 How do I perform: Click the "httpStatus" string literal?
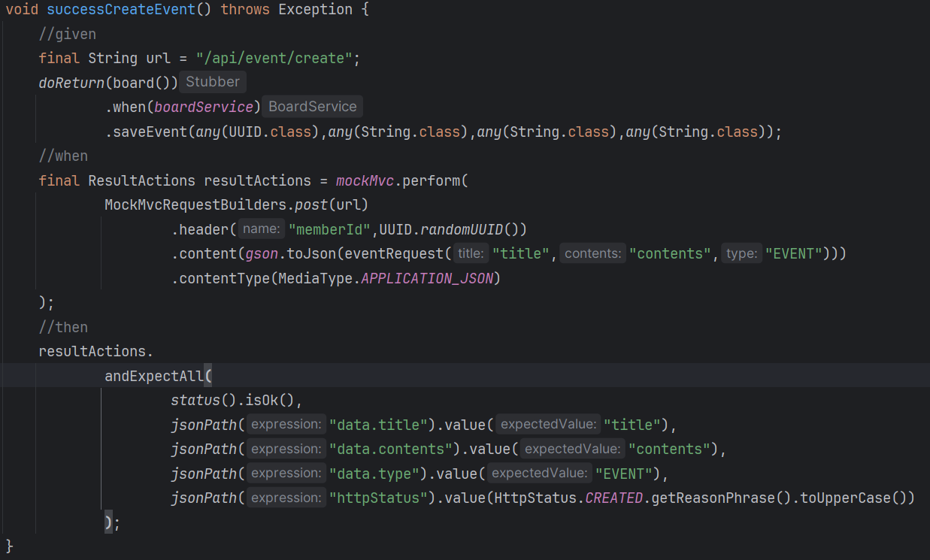379,498
